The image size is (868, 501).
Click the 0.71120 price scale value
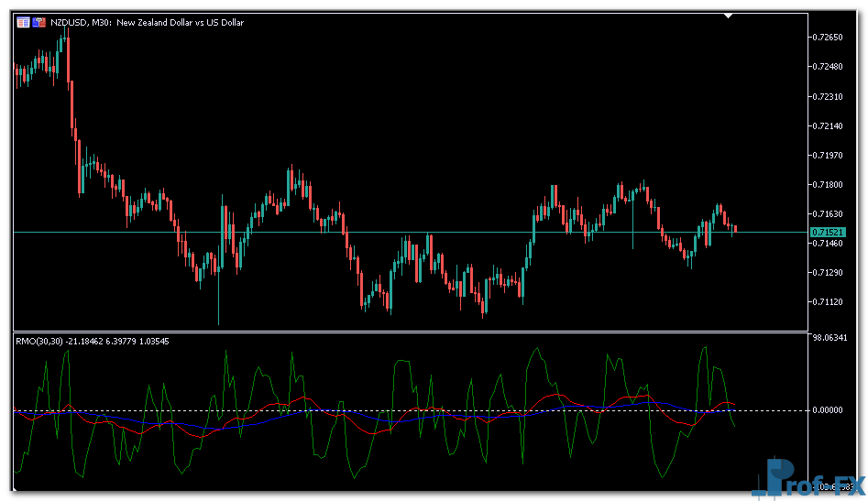coord(830,301)
